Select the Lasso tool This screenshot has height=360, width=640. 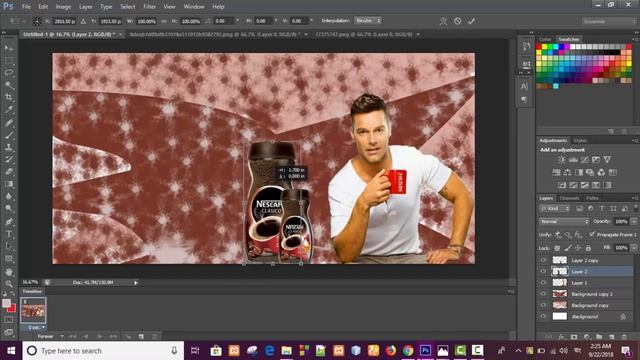coord(9,73)
